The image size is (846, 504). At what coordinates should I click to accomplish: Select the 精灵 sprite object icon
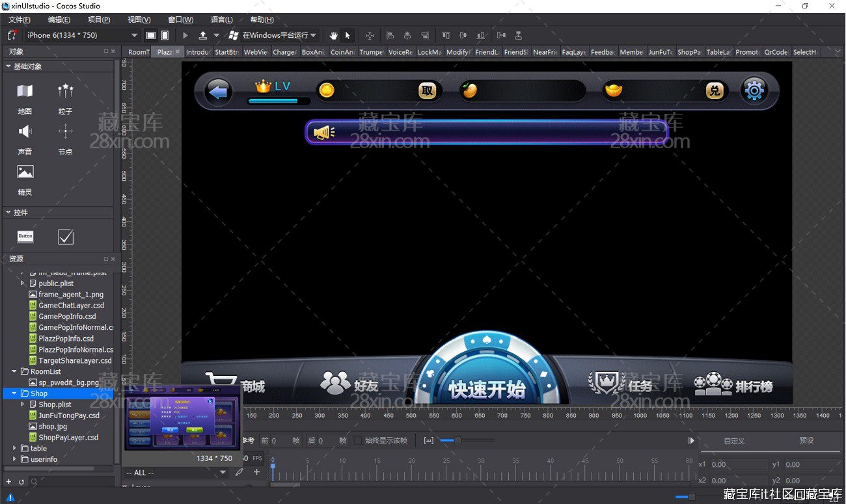coord(25,172)
